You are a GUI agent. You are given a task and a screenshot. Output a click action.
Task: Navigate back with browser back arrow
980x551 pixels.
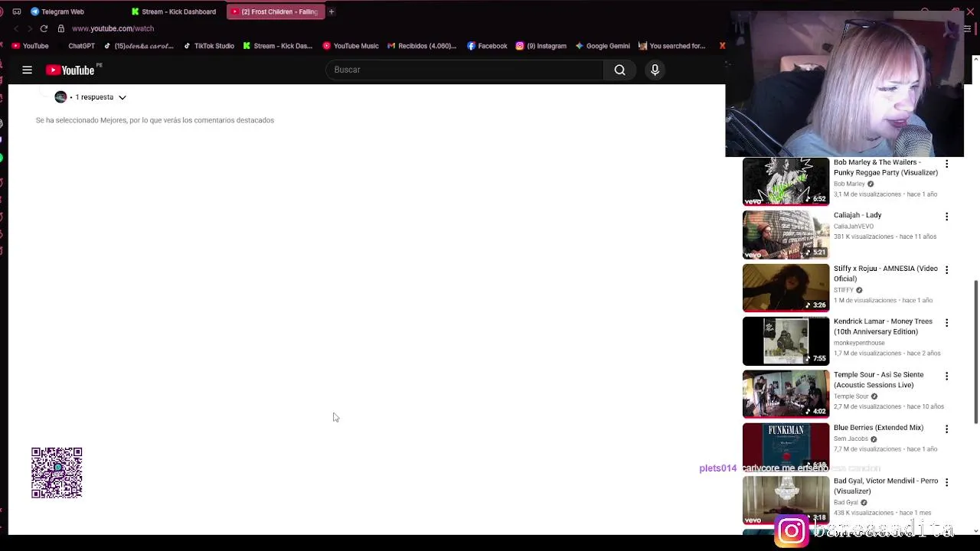[16, 28]
